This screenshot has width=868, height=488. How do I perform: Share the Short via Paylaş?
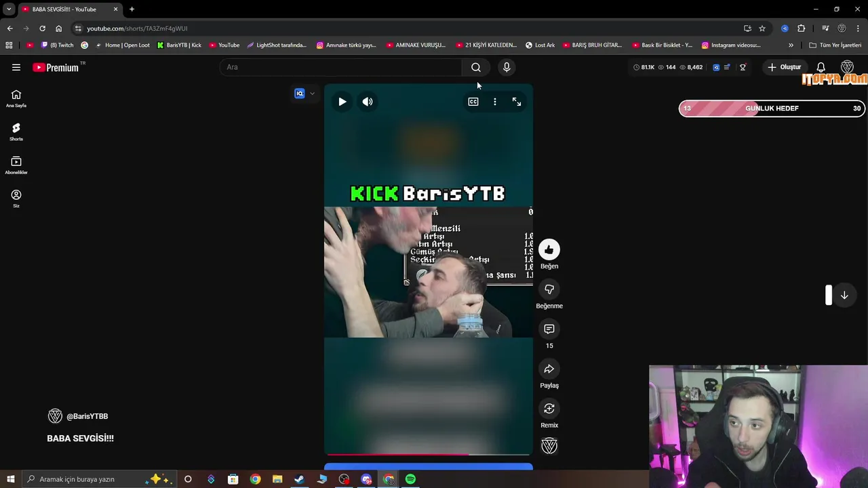[549, 369]
